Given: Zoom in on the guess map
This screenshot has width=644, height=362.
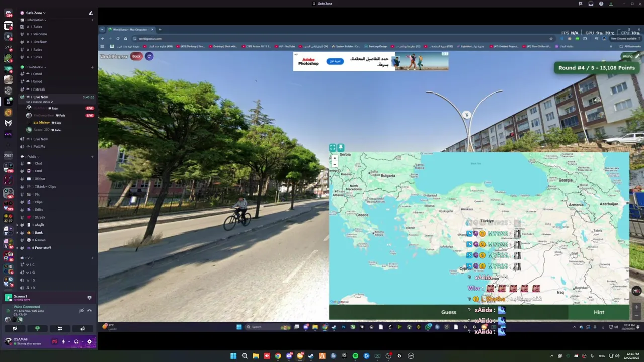Looking at the screenshot, I should [x=334, y=159].
